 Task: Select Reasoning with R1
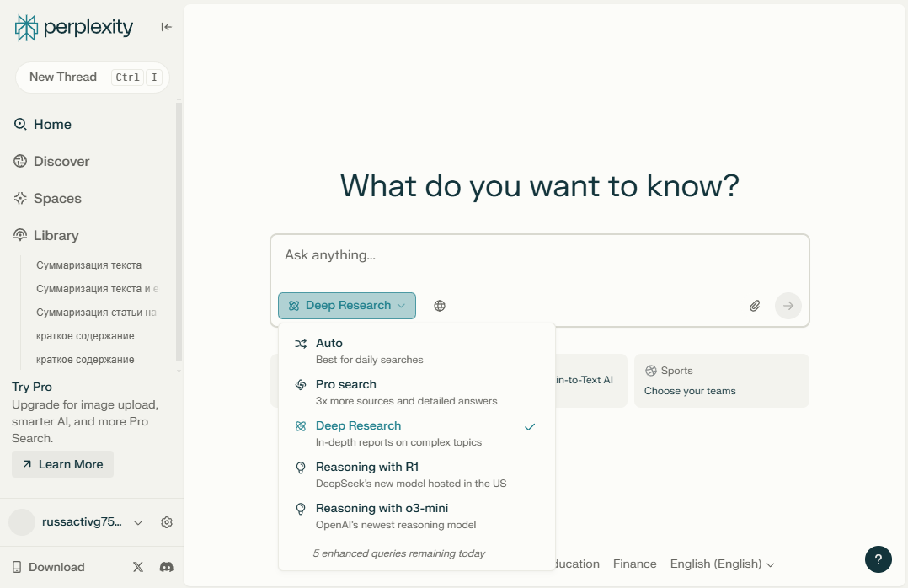coord(416,474)
